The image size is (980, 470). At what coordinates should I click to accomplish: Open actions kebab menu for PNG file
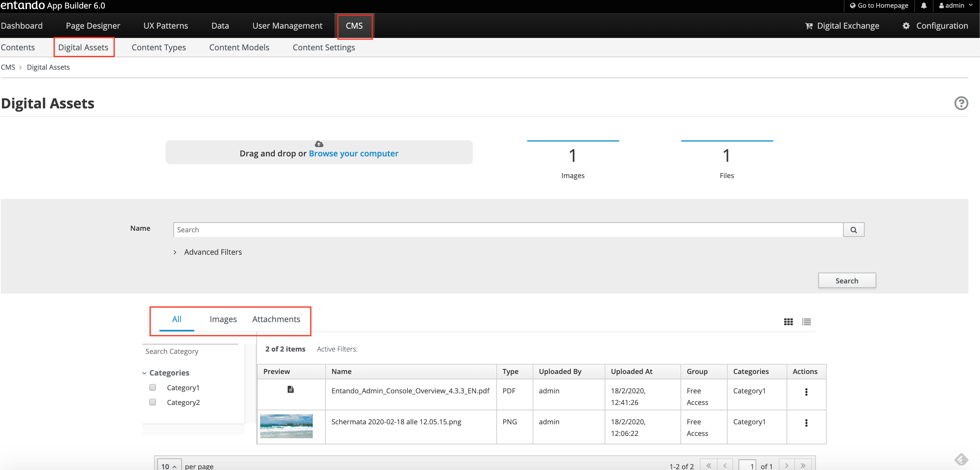tap(806, 423)
